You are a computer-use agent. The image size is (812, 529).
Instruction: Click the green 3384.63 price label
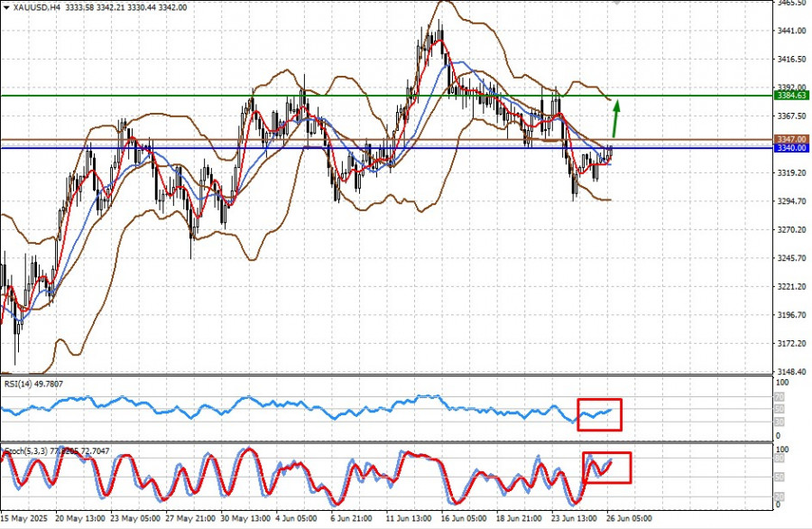792,96
